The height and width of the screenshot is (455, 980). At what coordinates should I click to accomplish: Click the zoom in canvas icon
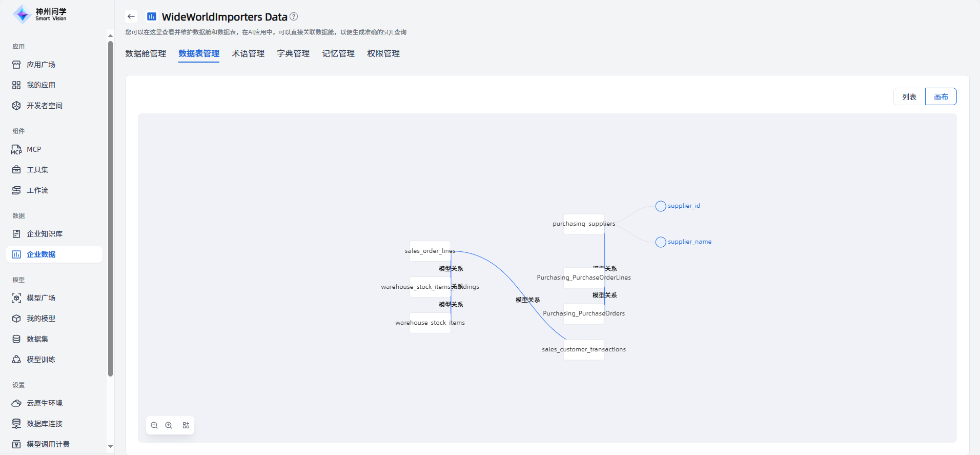click(x=169, y=425)
